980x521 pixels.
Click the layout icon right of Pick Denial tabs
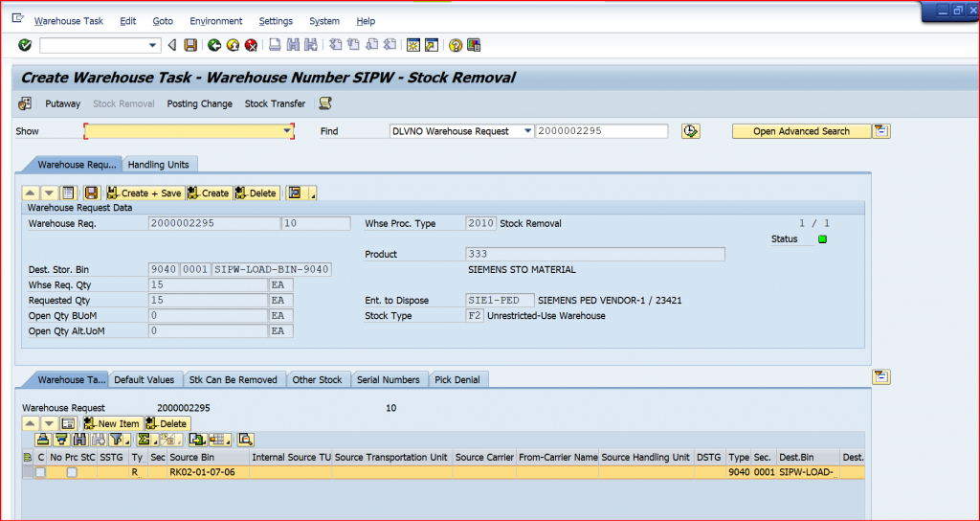click(881, 376)
